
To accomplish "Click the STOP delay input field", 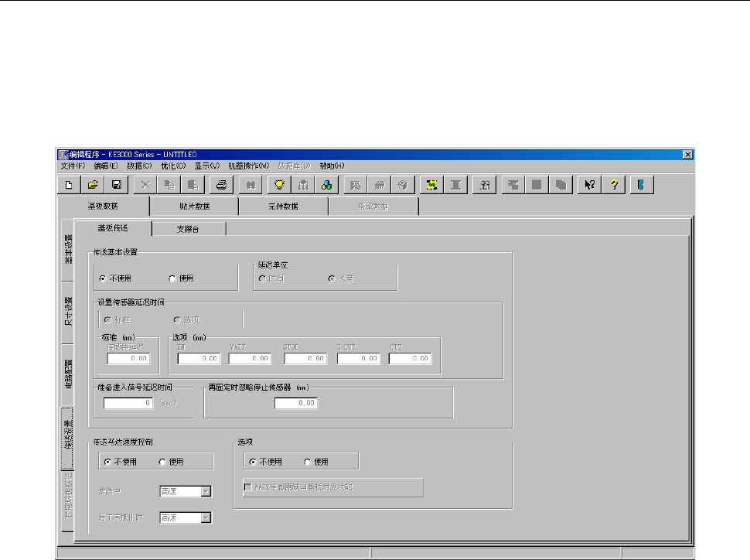I will (x=305, y=358).
